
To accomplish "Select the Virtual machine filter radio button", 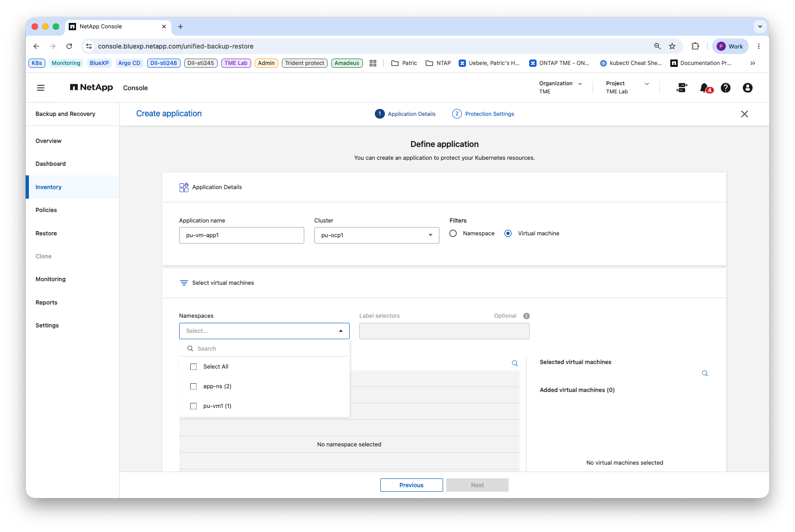I will 508,233.
